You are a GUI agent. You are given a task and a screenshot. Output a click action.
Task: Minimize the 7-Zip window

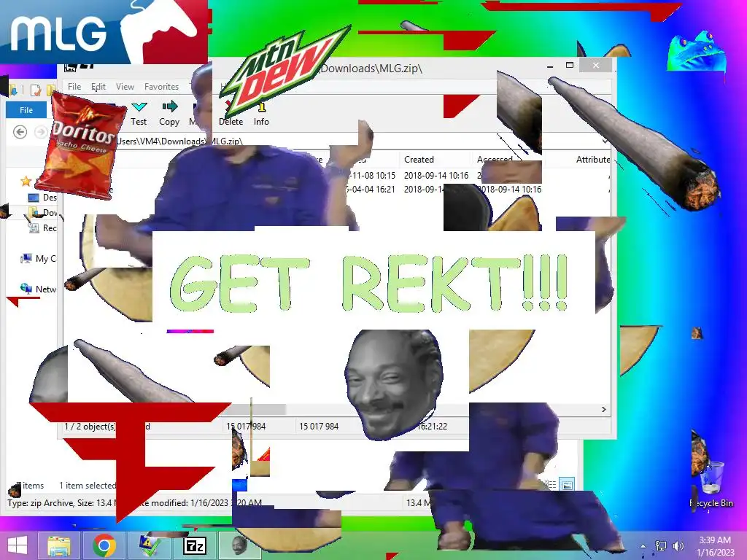tap(550, 66)
